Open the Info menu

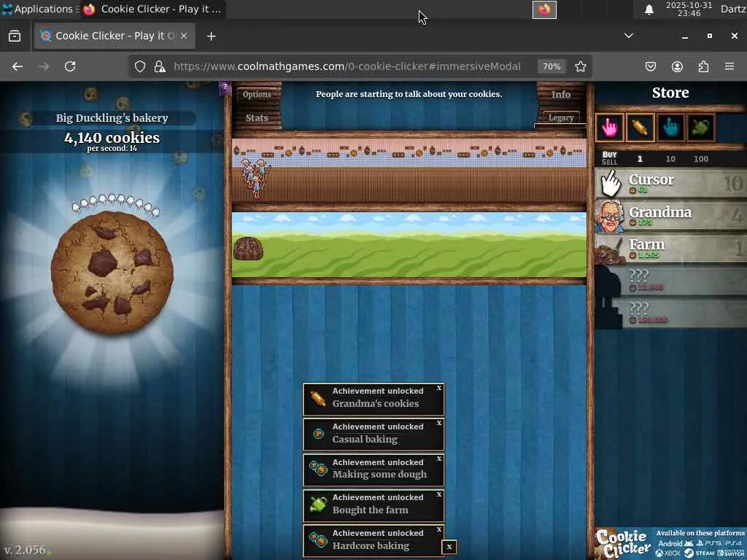click(x=561, y=94)
